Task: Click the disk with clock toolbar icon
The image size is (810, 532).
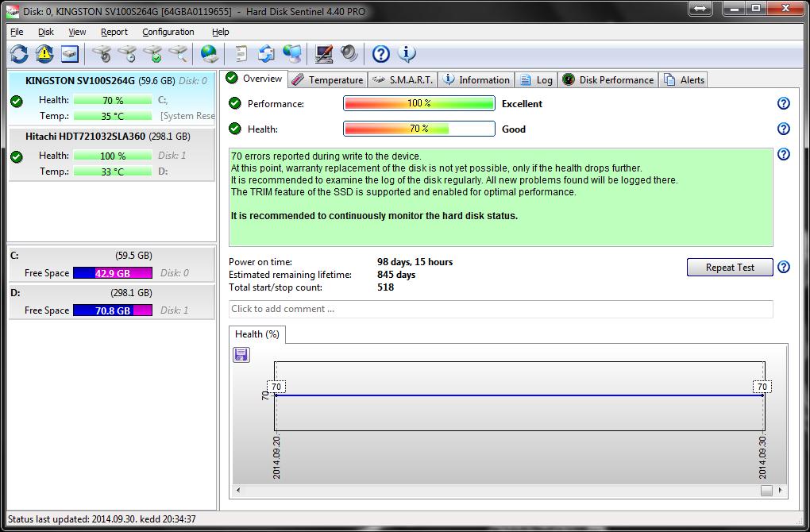Action: [127, 54]
